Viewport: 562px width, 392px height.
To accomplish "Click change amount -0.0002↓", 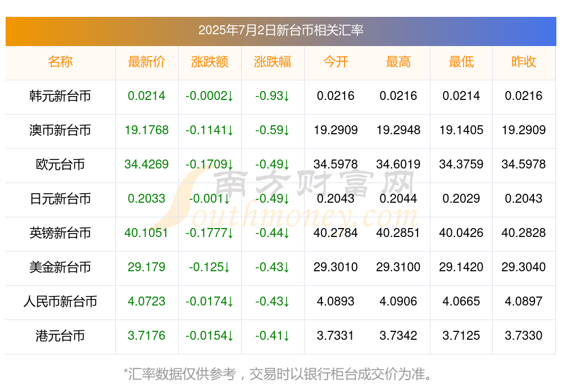I will [210, 95].
